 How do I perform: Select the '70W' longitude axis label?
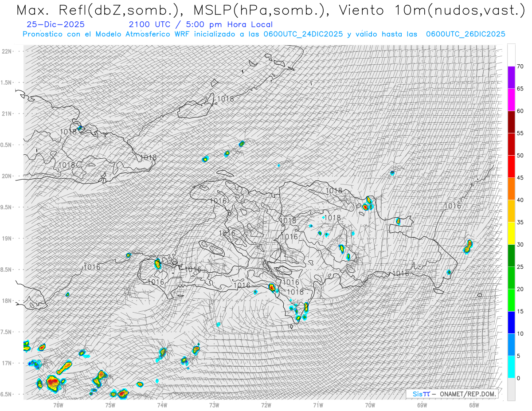370,405
